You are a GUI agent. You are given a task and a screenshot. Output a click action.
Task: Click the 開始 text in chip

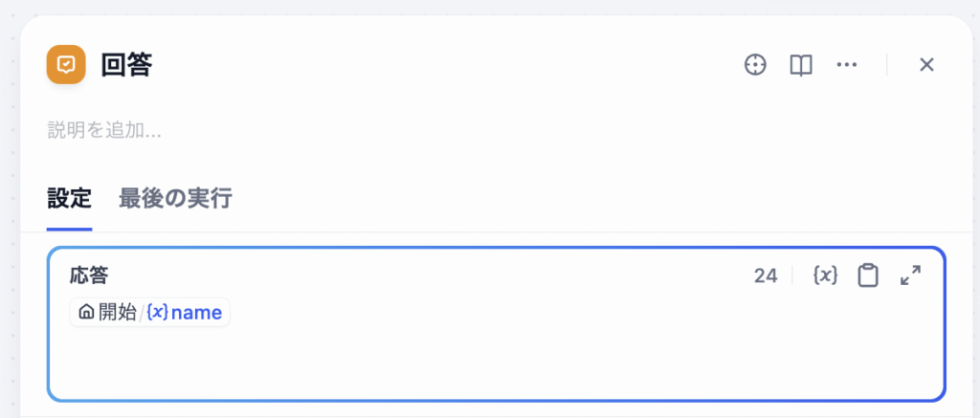pos(117,312)
